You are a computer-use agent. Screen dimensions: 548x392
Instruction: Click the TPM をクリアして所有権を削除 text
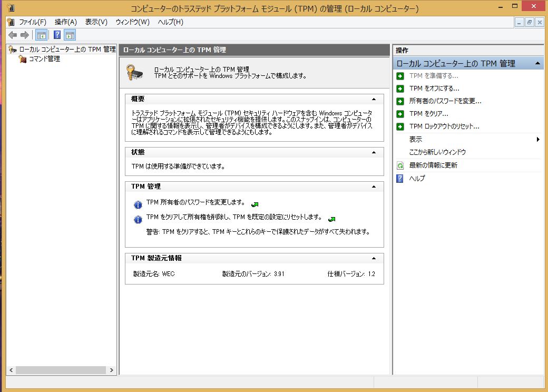234,217
